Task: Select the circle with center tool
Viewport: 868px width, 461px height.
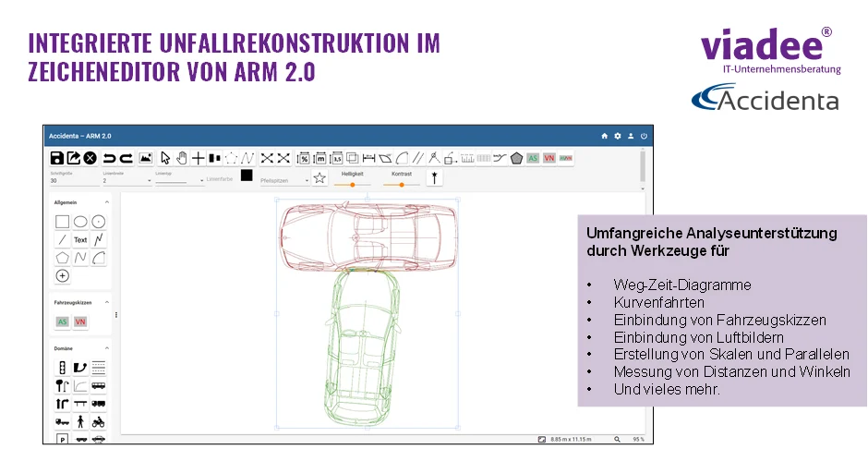Action: (99, 222)
